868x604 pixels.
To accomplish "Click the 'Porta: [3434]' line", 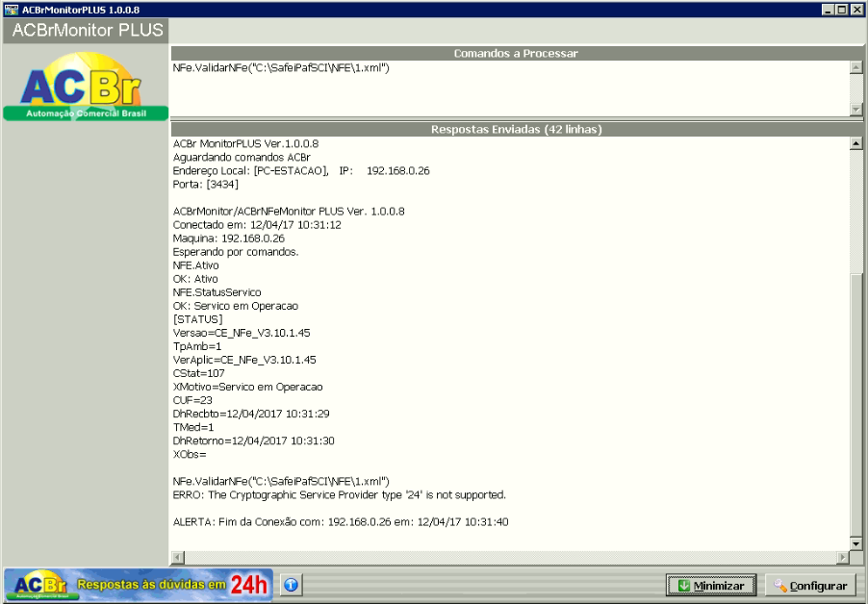I will [x=205, y=185].
